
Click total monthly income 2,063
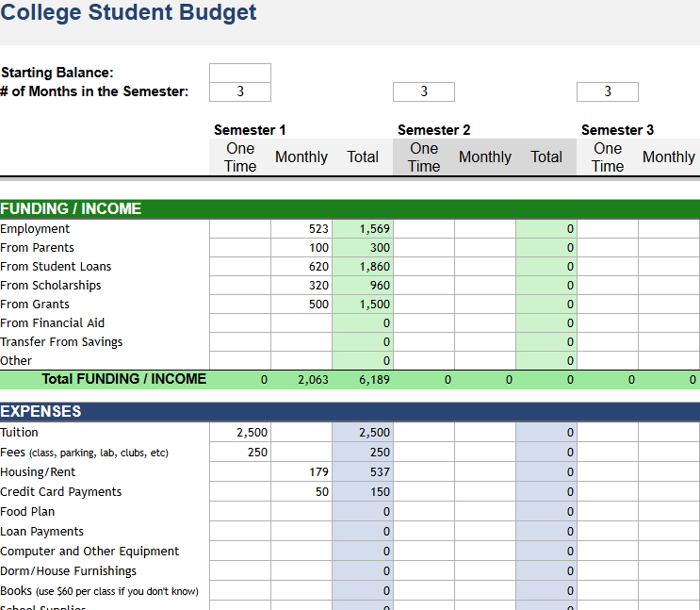(x=313, y=380)
